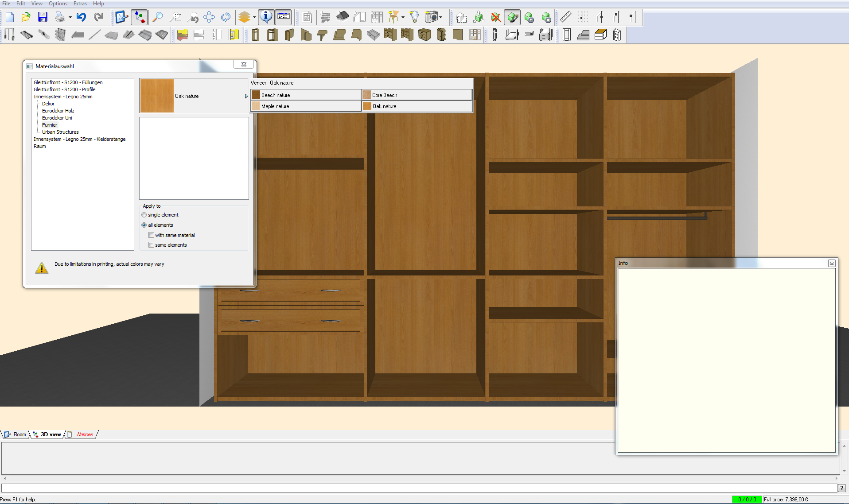Select Eurodekor Holz in material tree
This screenshot has height=504, width=849.
coord(58,111)
